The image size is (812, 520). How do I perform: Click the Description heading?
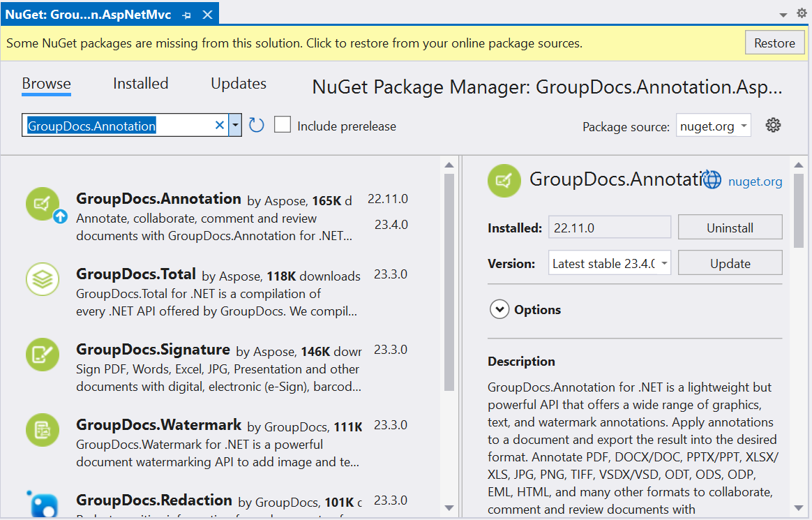[x=521, y=362]
